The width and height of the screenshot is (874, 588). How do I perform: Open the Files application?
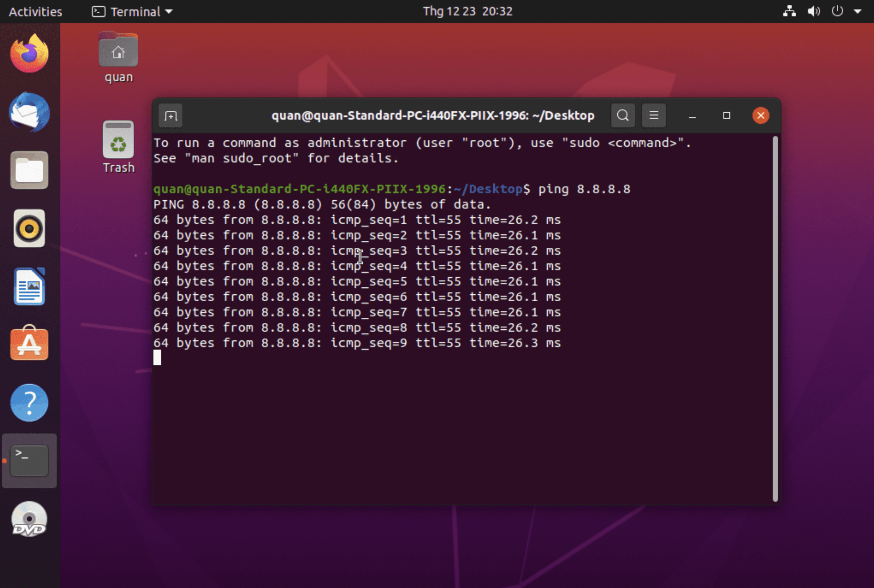coord(29,171)
